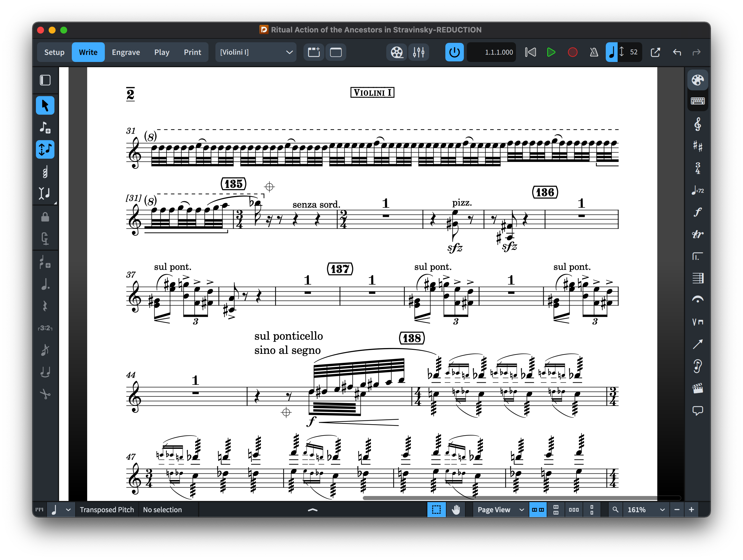The image size is (743, 560).
Task: Toggle insert mode in left toolbox
Action: tap(45, 193)
